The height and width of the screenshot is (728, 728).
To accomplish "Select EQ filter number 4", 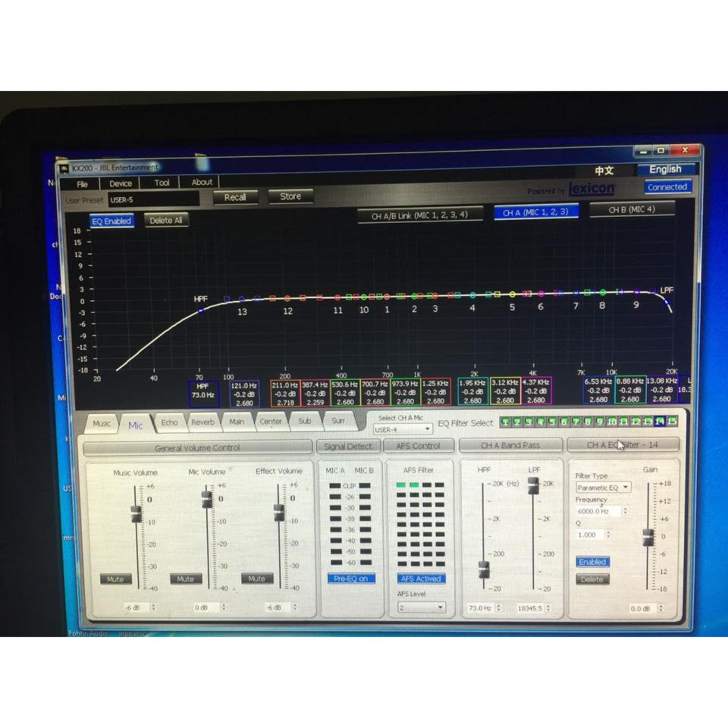I will (x=540, y=422).
